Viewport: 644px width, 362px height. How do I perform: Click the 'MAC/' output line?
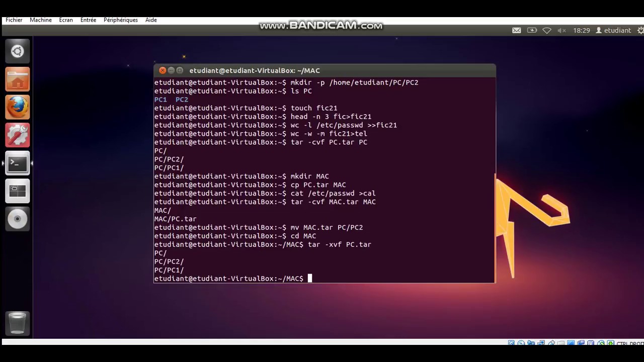point(163,211)
